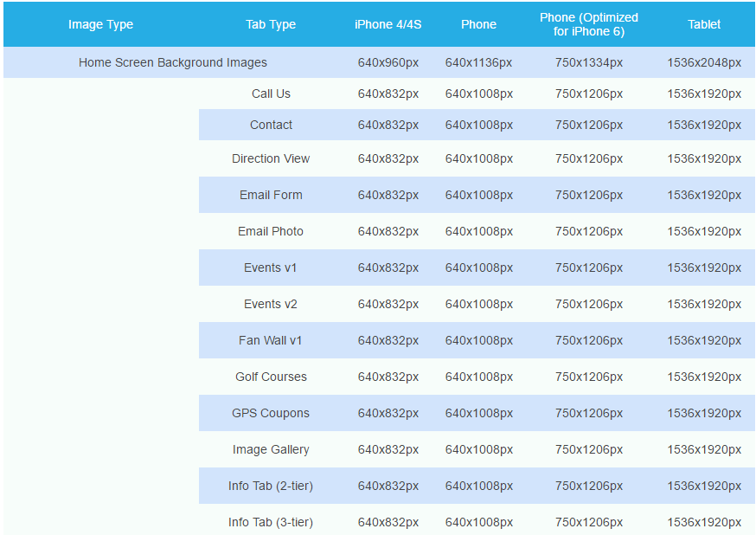
Task: Click the Home Screen Background Images row label
Action: pos(173,62)
